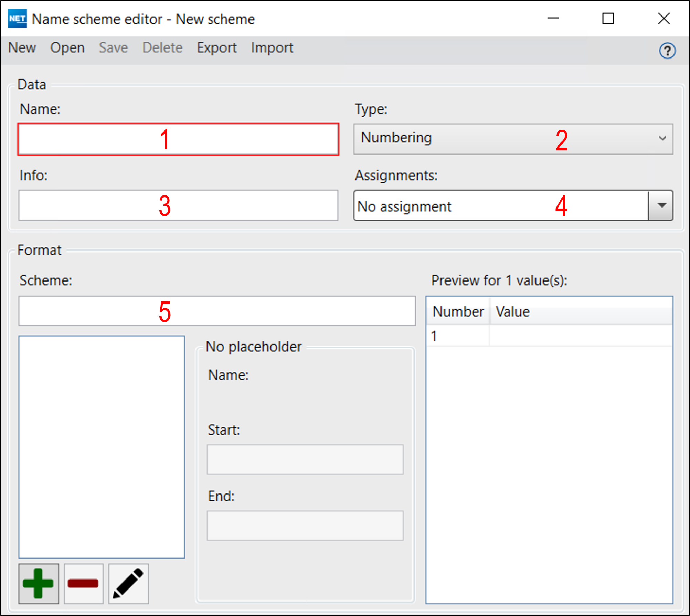Click the Open menu item
The width and height of the screenshot is (690, 616).
[67, 47]
